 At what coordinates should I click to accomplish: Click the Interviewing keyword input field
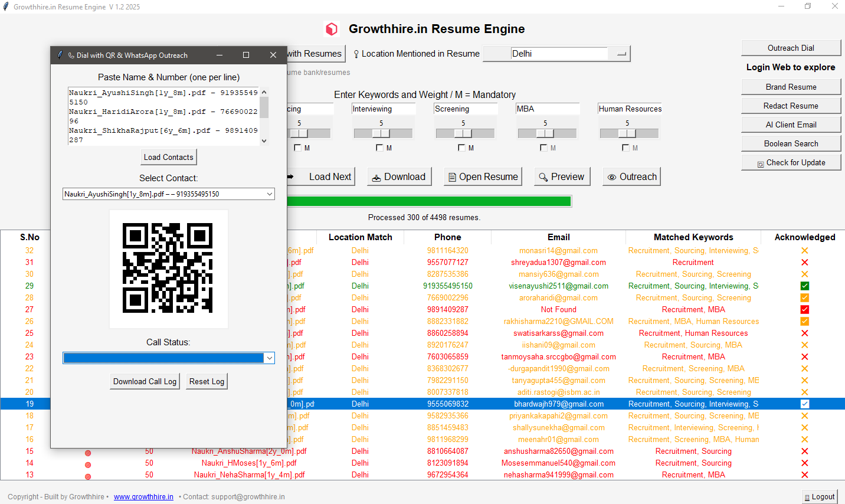point(384,109)
